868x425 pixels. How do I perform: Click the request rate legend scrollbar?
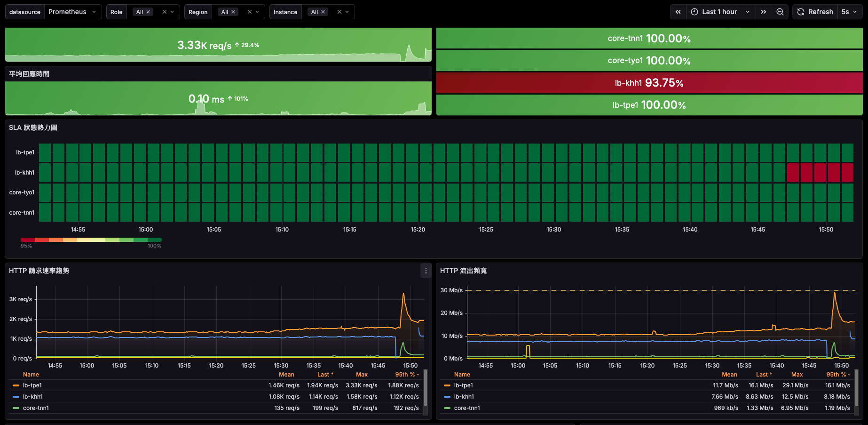pyautogui.click(x=426, y=388)
